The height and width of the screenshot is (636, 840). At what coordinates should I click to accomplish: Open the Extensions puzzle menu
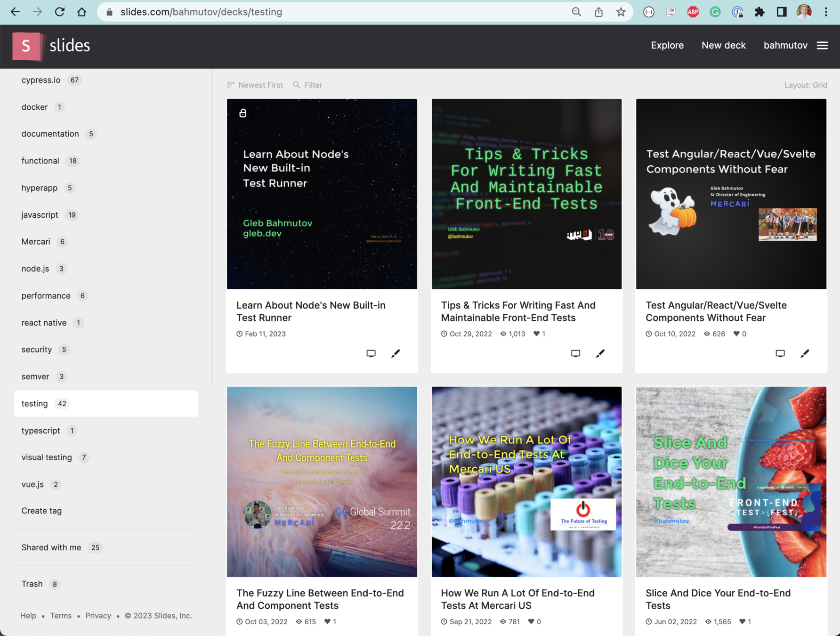(x=759, y=12)
